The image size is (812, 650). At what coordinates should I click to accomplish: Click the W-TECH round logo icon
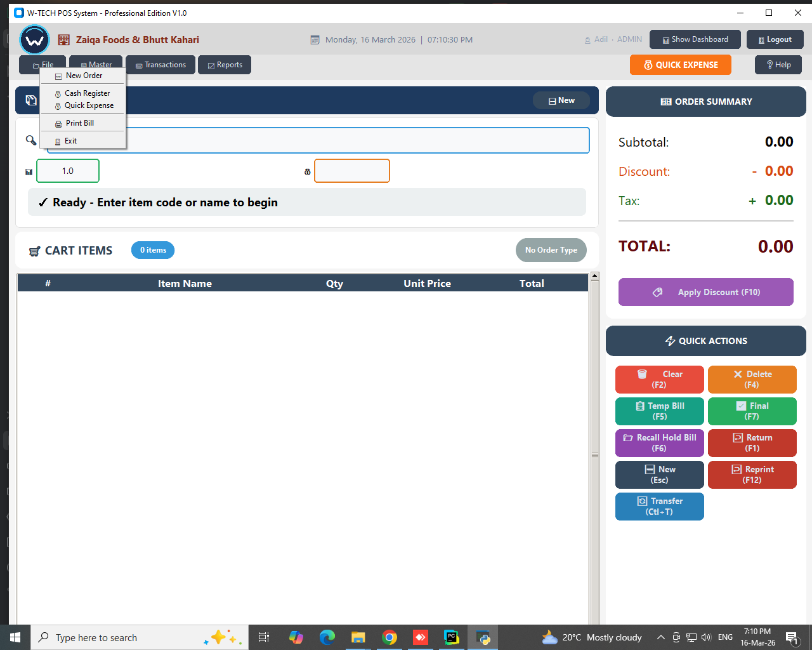[x=34, y=40]
